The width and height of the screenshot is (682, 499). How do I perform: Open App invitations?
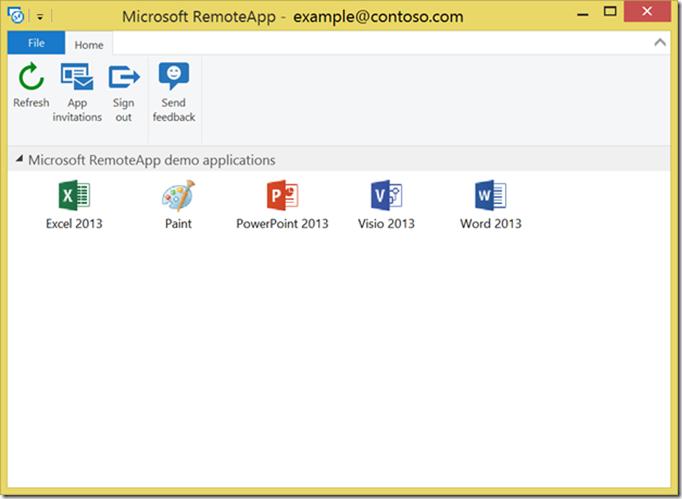pos(77,92)
